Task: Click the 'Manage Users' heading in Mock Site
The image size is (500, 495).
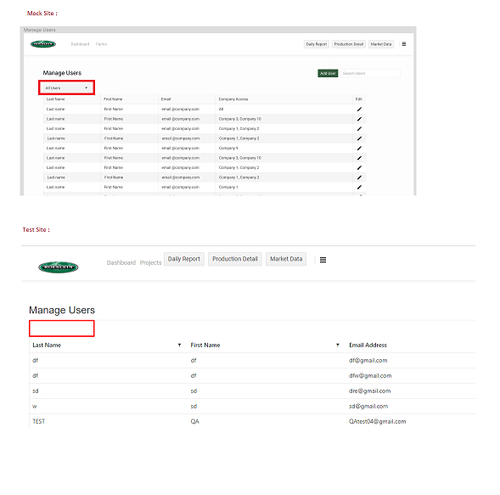Action: 62,73
